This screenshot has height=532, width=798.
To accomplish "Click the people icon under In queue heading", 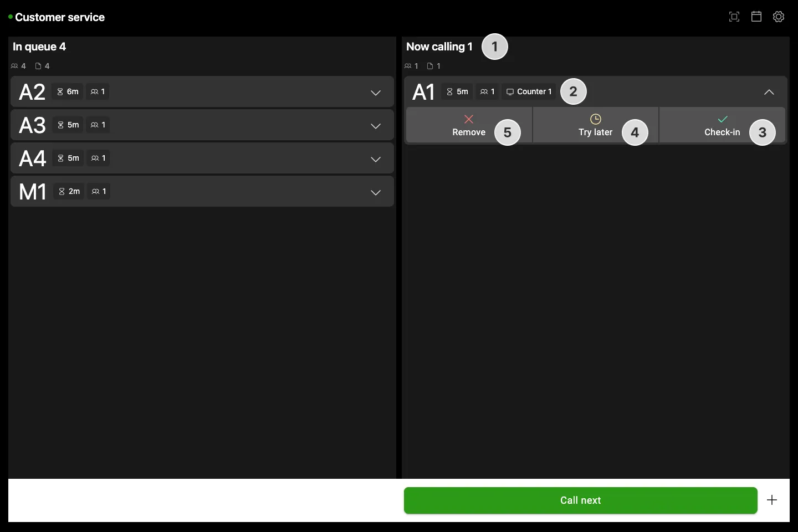I will point(14,66).
